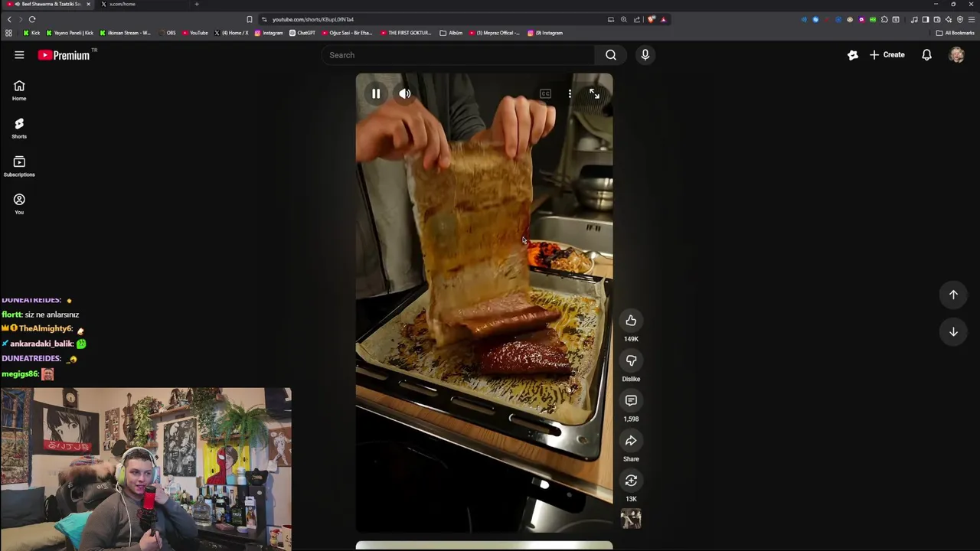Open Subscriptions in the sidebar
Screen dimensions: 980x551
(x=19, y=166)
